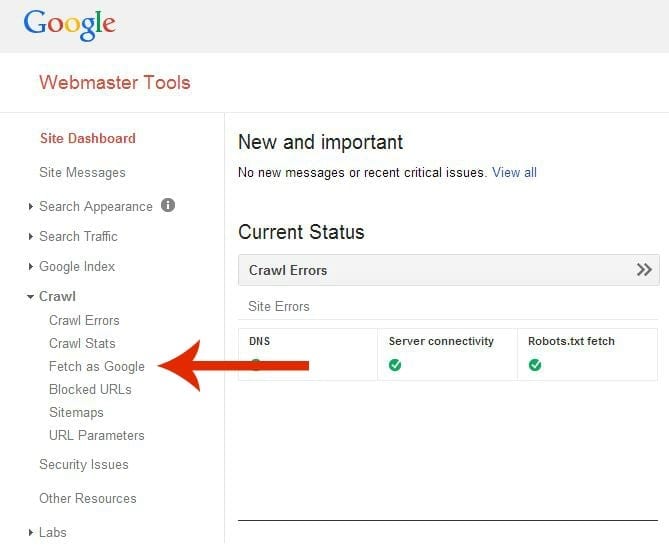Click the Search Appearance info icon

coord(168,205)
